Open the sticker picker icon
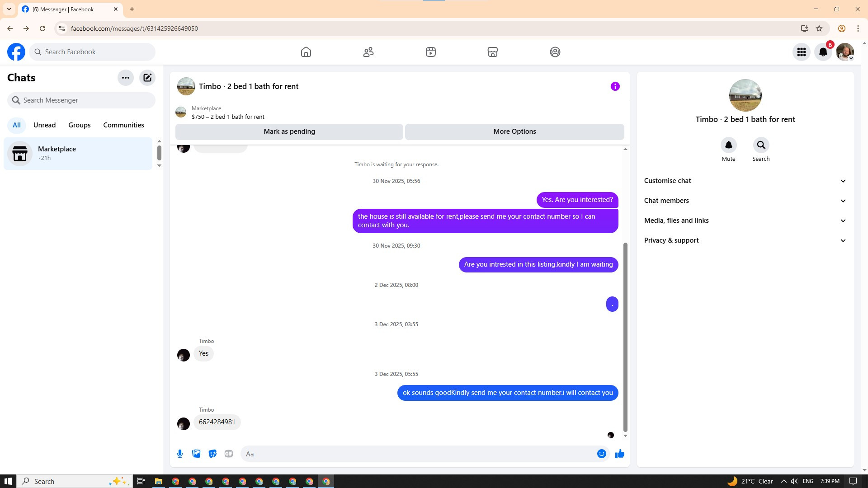The image size is (868, 488). (x=212, y=454)
